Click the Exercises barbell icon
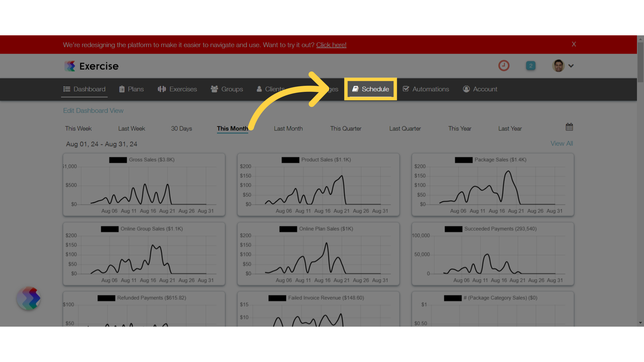 [x=162, y=89]
